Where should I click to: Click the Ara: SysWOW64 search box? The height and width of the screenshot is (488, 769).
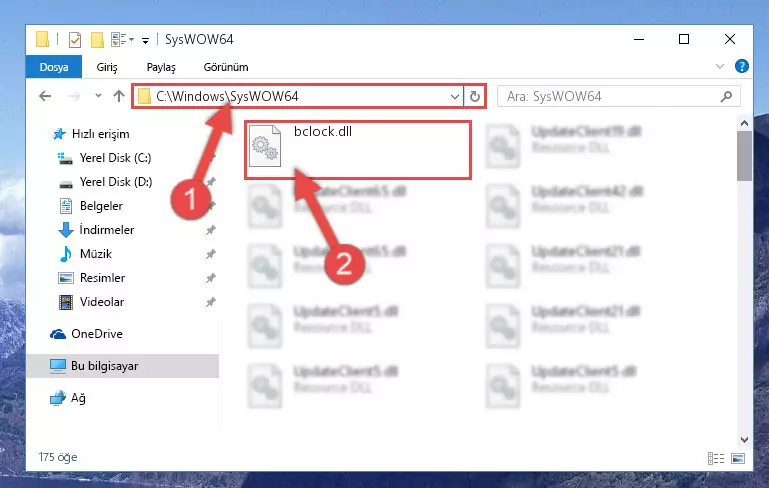618,96
